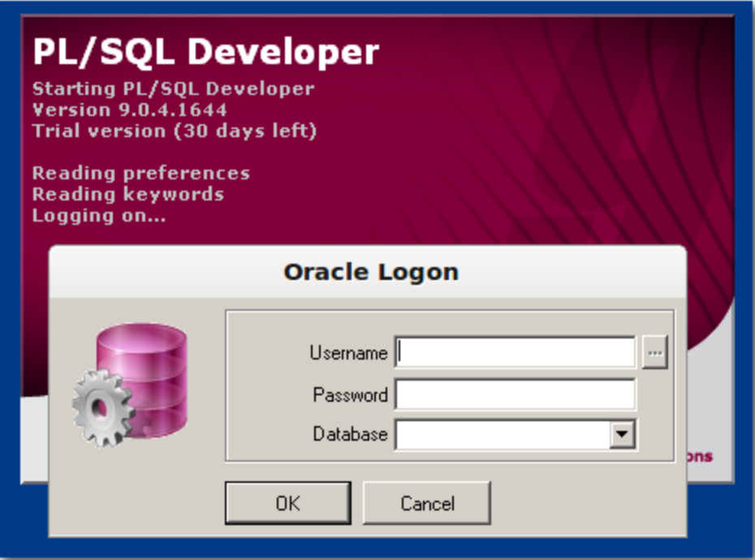Confirm logon with the OK button

pos(288,503)
